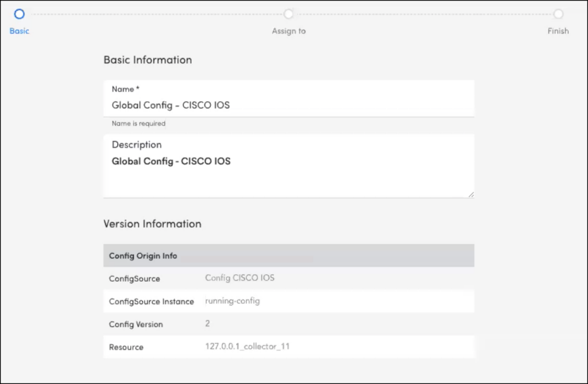Click the ConfigSource row label

tap(134, 278)
